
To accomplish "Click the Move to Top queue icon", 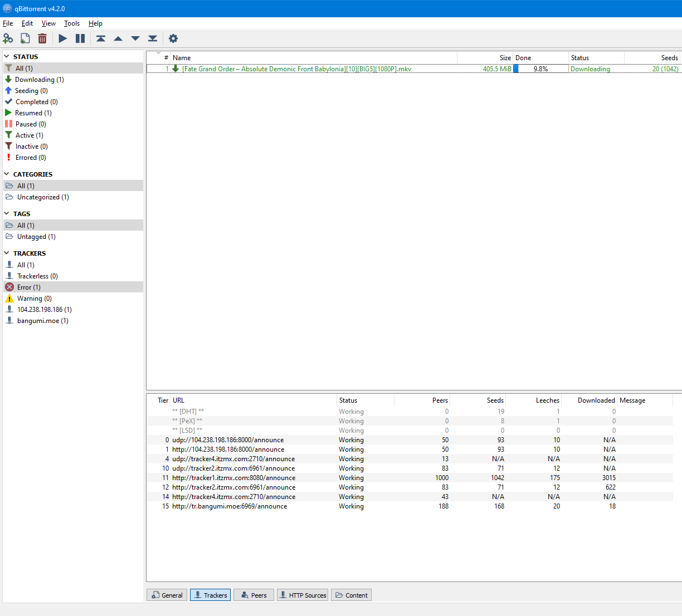I will click(101, 38).
